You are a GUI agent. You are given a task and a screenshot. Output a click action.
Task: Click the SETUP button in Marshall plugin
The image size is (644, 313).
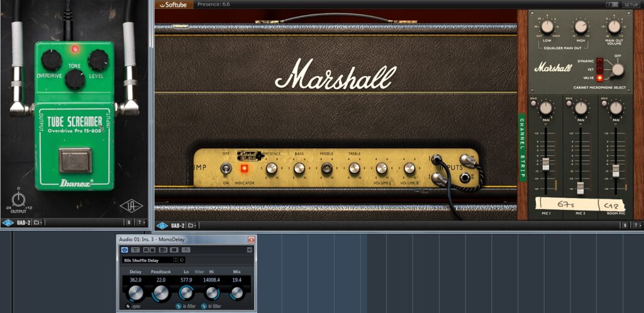tap(631, 4)
